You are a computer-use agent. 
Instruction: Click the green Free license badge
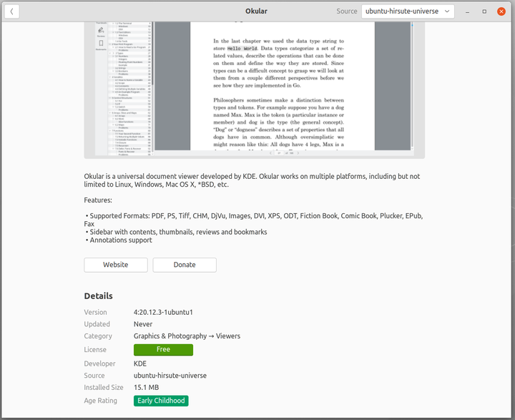(163, 350)
